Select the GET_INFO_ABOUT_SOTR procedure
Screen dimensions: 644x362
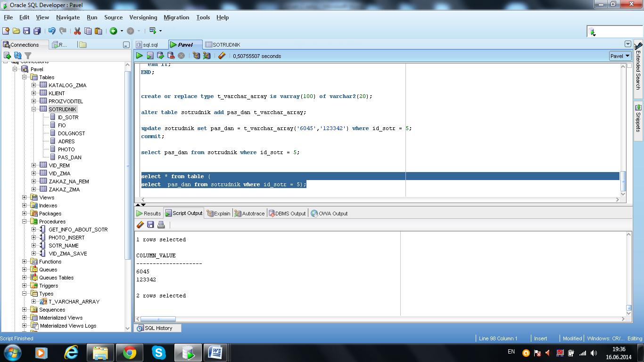pos(78,230)
